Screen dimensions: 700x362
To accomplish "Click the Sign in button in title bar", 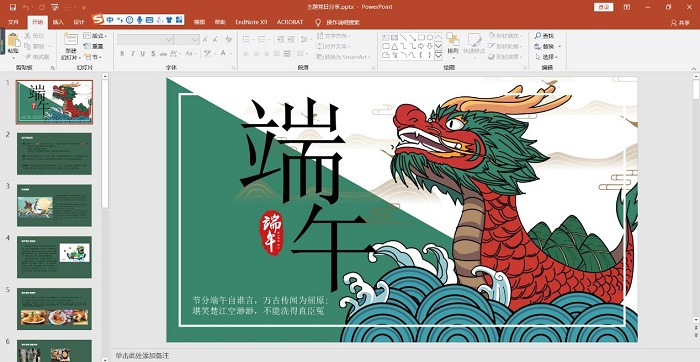I will tap(604, 7).
